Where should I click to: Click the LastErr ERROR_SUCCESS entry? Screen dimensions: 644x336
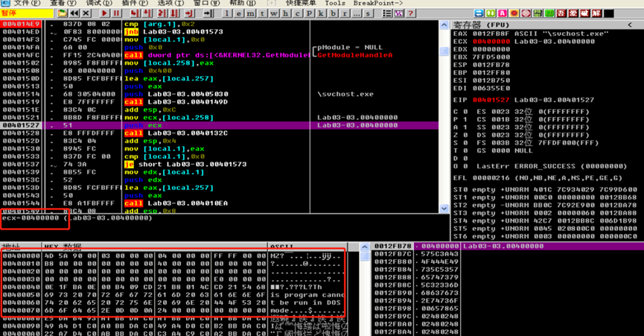click(x=552, y=166)
